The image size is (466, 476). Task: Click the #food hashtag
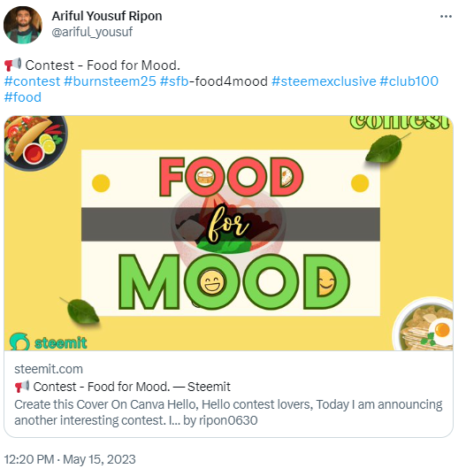(x=23, y=97)
